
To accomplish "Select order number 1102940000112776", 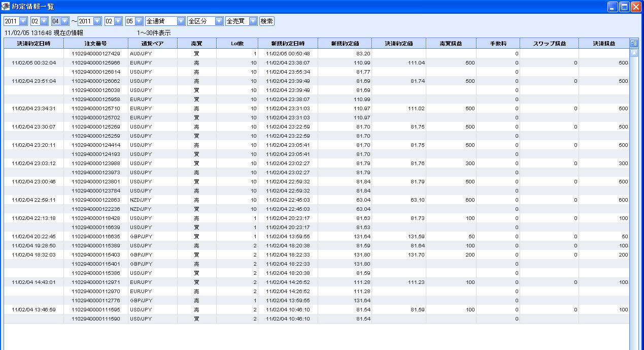I will click(96, 300).
